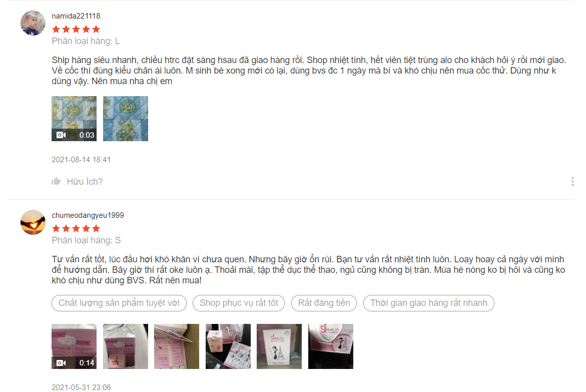Viewport: 586px width, 392px height.
Task: Open the white bag photo thumbnail
Action: click(x=126, y=346)
